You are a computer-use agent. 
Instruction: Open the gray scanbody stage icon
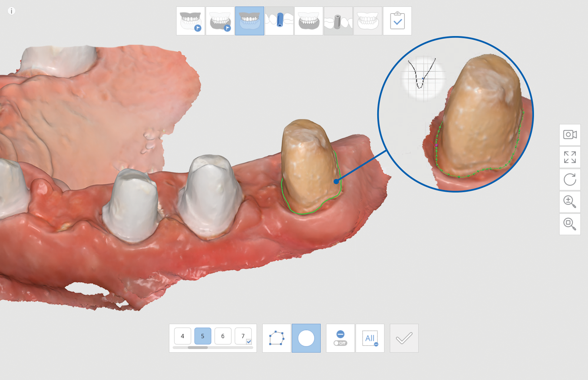pyautogui.click(x=338, y=21)
